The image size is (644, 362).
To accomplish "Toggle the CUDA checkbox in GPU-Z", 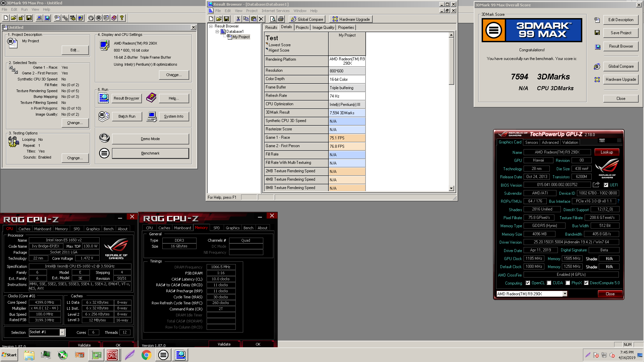I will 549,283.
